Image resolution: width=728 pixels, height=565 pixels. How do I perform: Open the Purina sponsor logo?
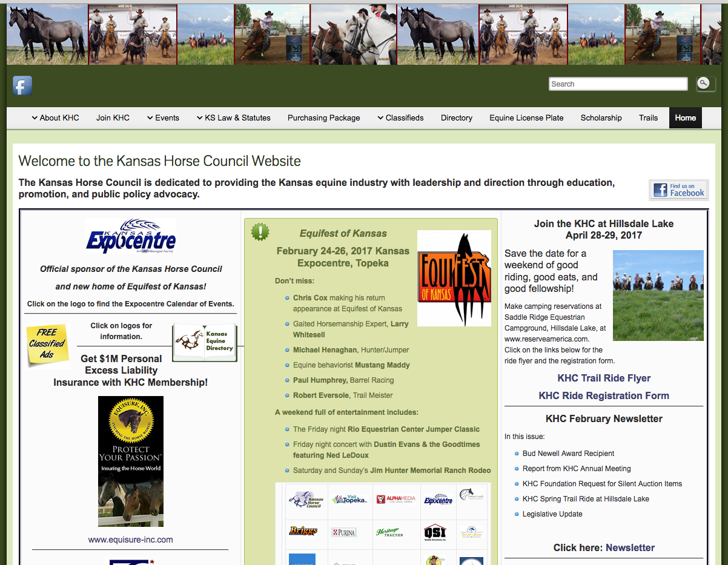click(x=344, y=532)
